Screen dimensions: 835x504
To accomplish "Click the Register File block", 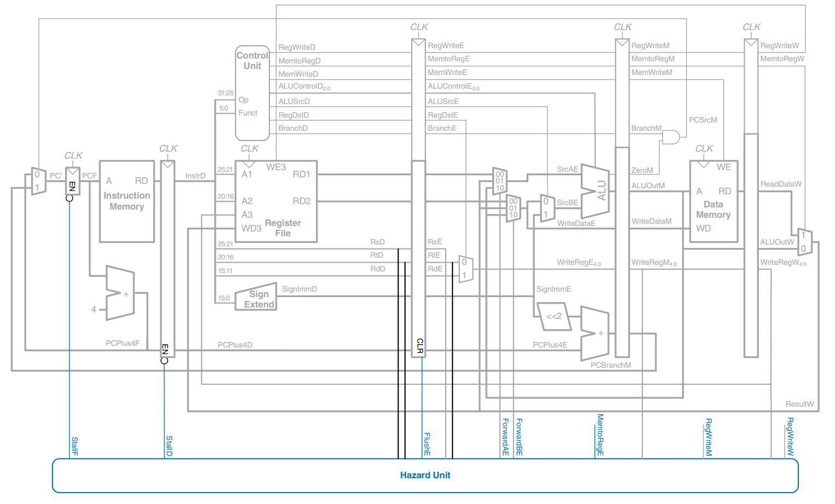I will tap(277, 201).
